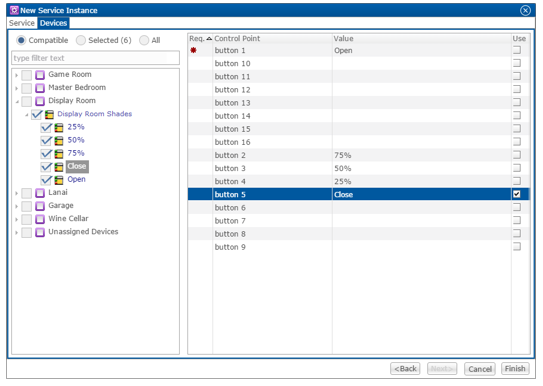
Task: Click the 75% shade device icon
Action: point(59,154)
